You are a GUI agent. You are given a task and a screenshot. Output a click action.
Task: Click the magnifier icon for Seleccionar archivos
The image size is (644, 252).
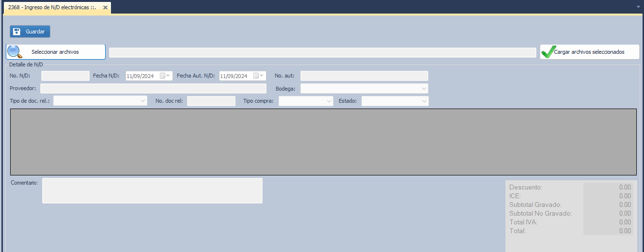[x=14, y=52]
